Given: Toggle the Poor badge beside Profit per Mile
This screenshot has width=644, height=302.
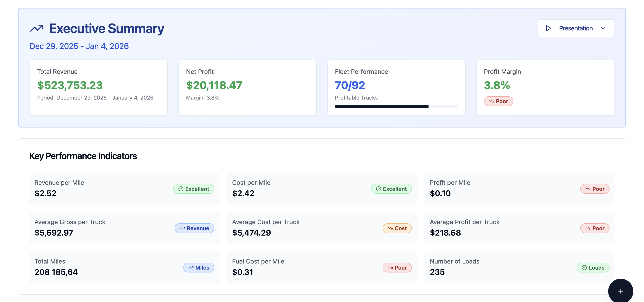Looking at the screenshot, I should point(595,189).
